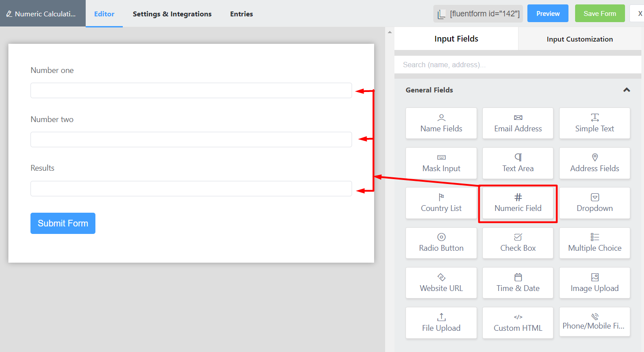The height and width of the screenshot is (352, 644).
Task: Click the field search box
Action: (518, 65)
